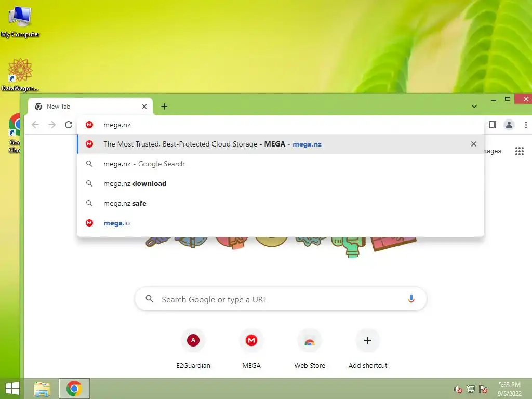
Task: Open a new tab with plus button
Action: coord(164,107)
